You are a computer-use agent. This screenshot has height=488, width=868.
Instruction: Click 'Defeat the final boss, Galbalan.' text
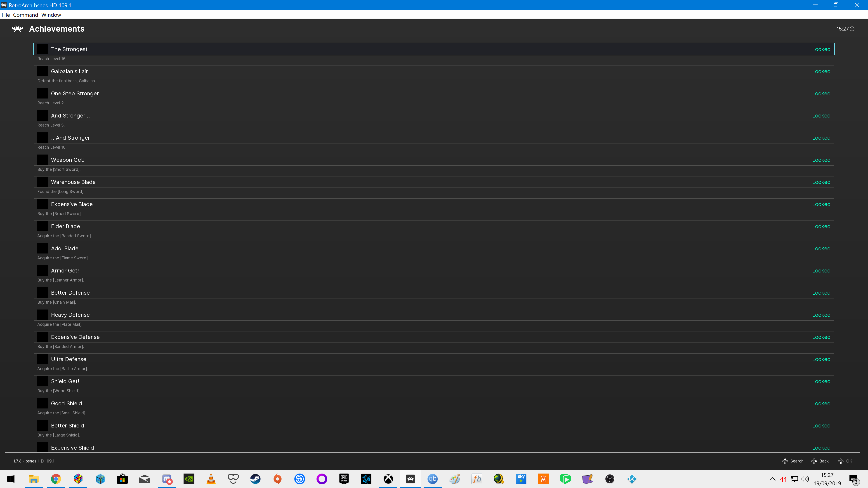(67, 81)
